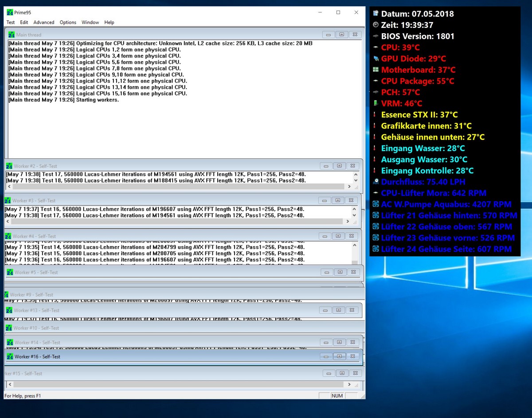
Task: Click the down arrow of Worker #2's vertical scrollbar
Action: click(356, 181)
